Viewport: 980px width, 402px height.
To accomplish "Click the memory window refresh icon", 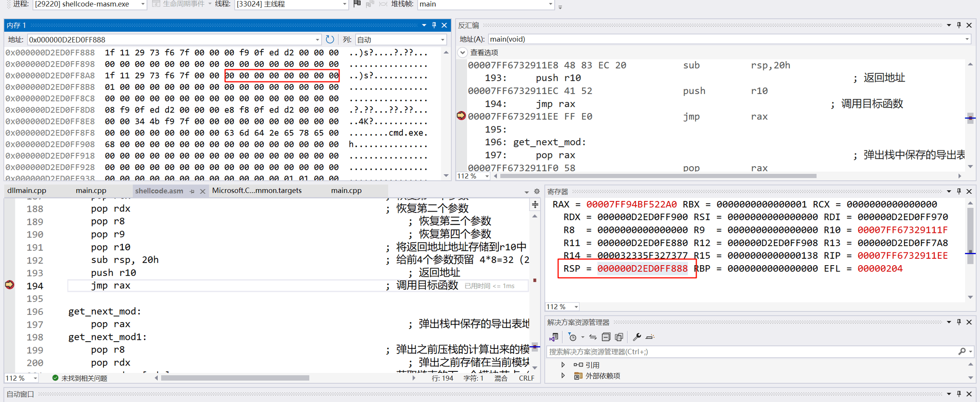I will (330, 40).
